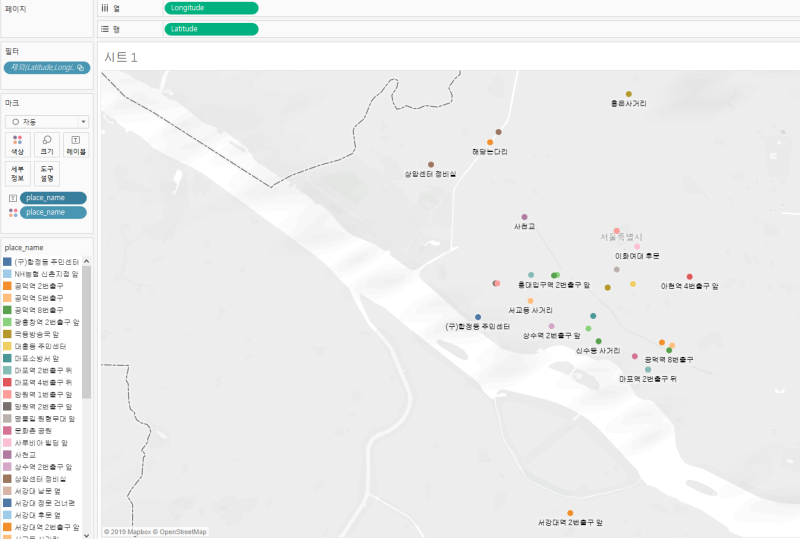Viewport: 800px width, 539px height.
Task: Select the Longitude pill on columns shelf
Action: pyautogui.click(x=211, y=8)
